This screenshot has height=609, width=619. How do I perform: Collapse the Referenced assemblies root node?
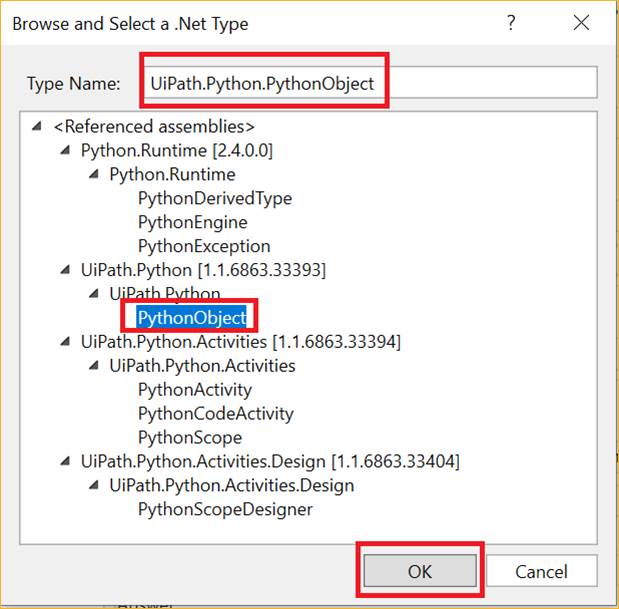37,126
